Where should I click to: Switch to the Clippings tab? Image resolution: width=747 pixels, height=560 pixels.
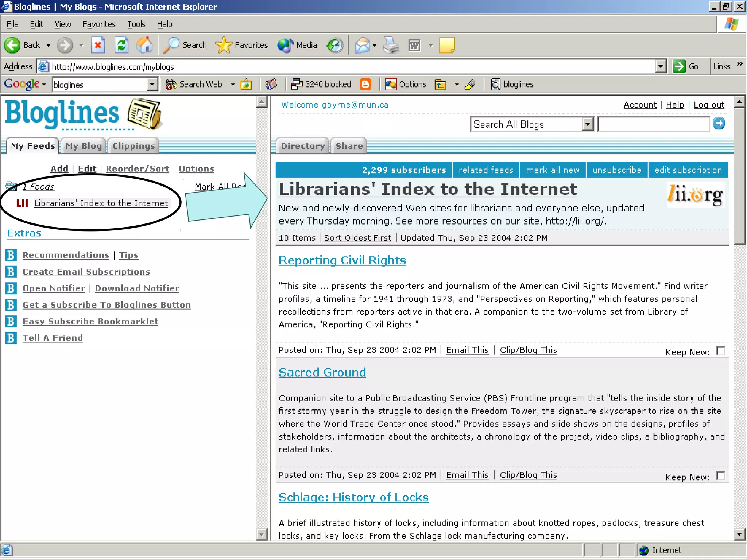tap(133, 146)
